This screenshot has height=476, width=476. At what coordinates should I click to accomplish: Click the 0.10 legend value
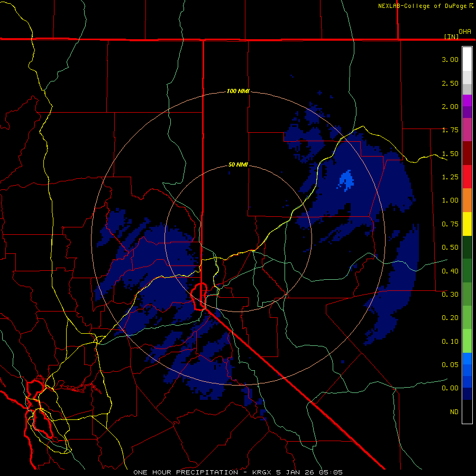click(450, 342)
